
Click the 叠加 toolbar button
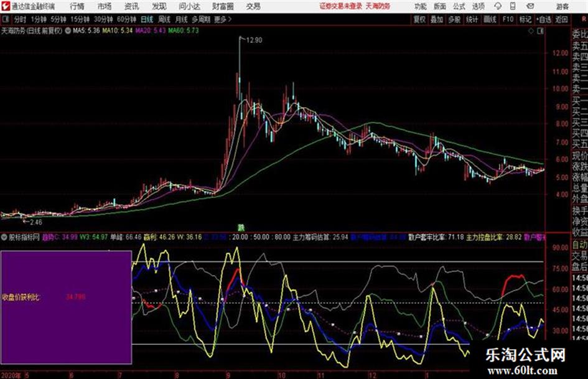click(x=437, y=19)
